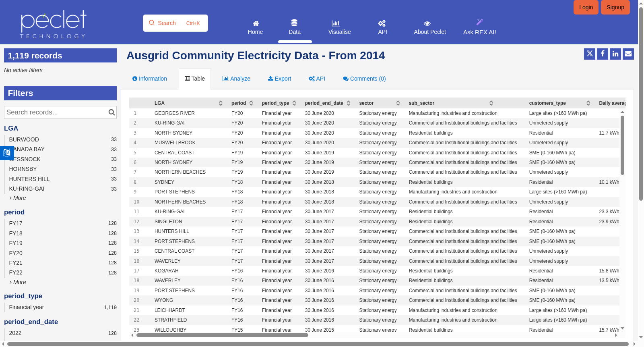Viewport: 644px width, 347px height.
Task: Click the table's horizontal scrollbar
Action: pos(222,335)
